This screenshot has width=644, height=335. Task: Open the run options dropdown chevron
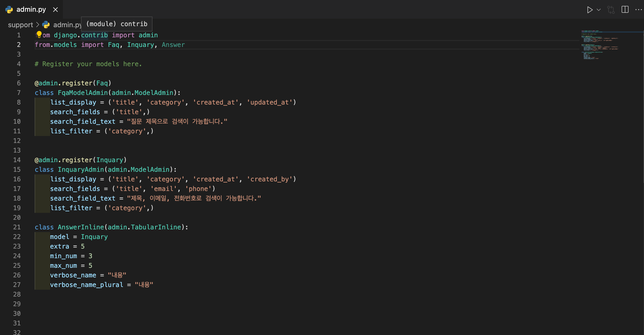[x=598, y=10]
